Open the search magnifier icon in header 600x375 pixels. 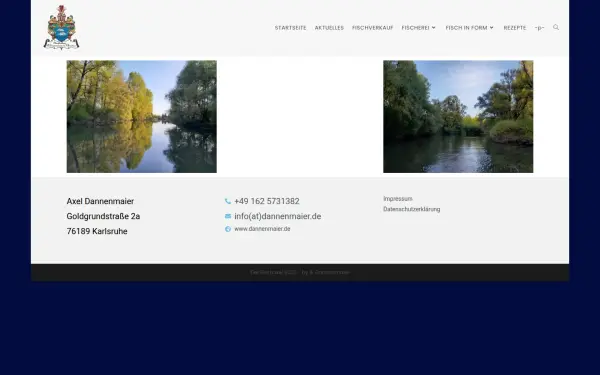[x=556, y=27]
